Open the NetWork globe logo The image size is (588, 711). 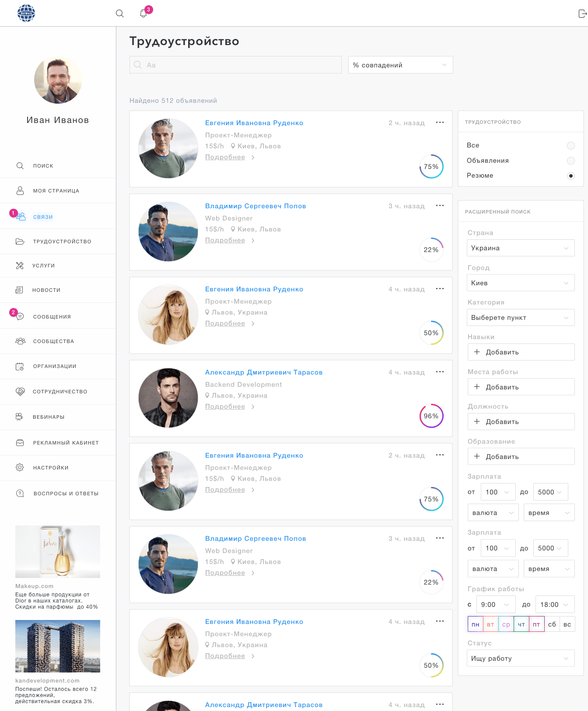26,13
